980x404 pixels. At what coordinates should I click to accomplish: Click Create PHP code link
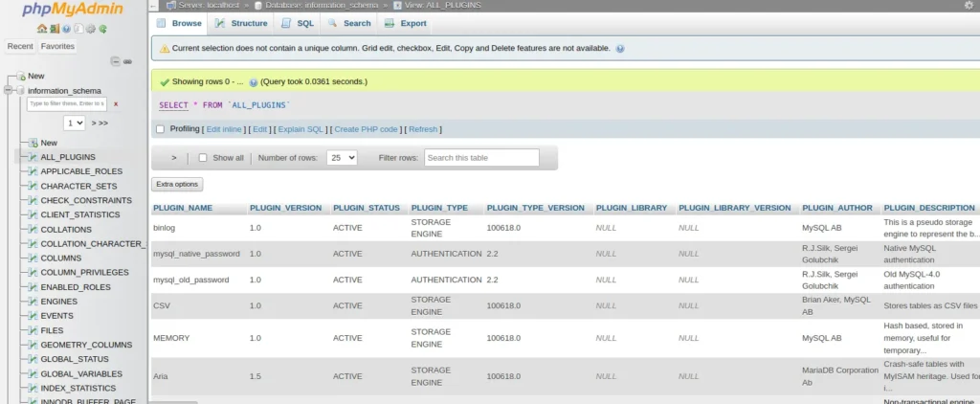click(366, 129)
